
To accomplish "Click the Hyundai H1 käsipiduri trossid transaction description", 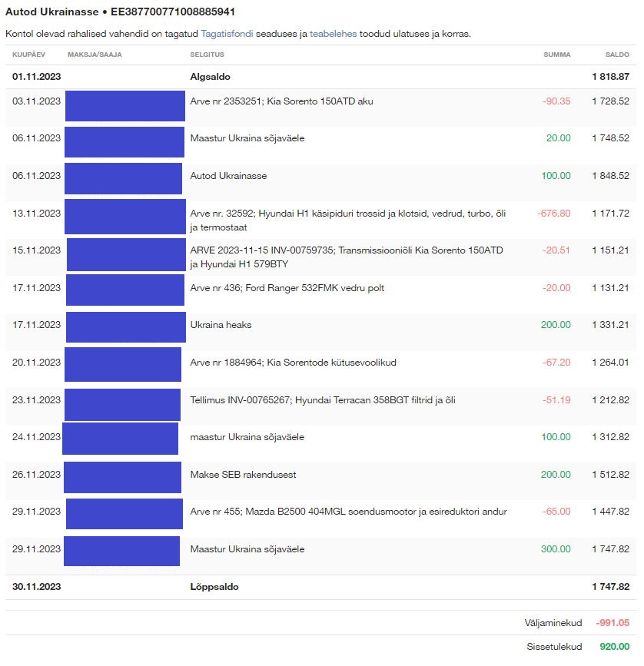I will 348,214.
